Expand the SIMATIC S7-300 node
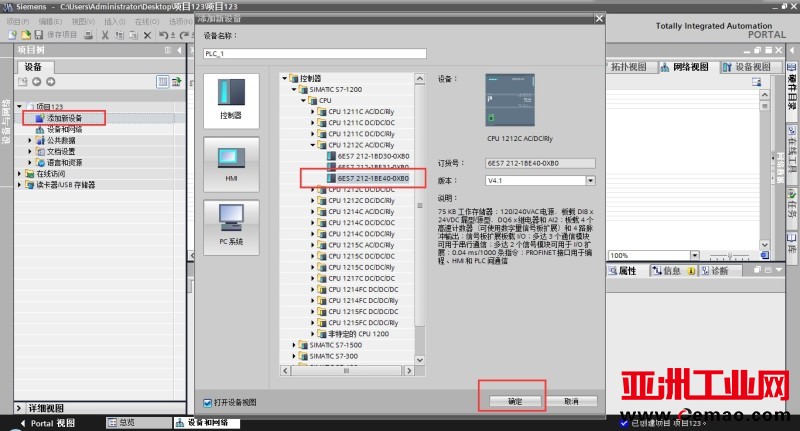This screenshot has height=431, width=800. [x=294, y=356]
